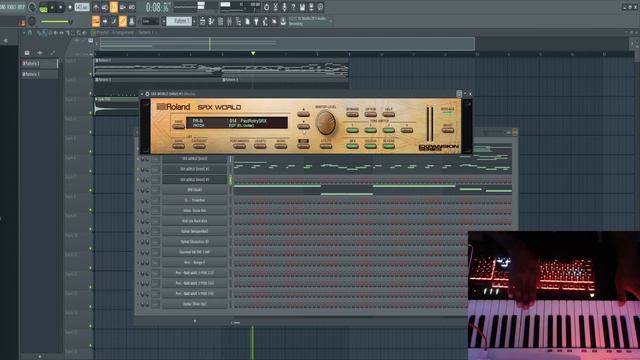
Task: Toggle the orange-highlighted recording option icon
Action: 113,7
